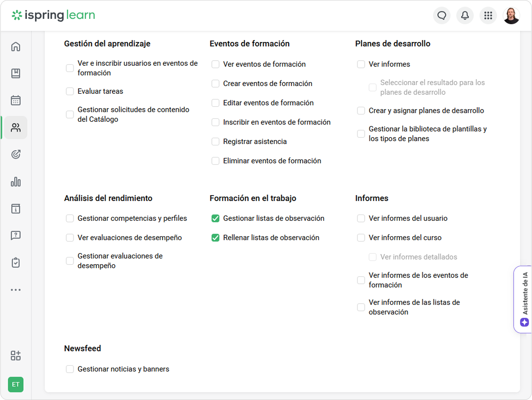The height and width of the screenshot is (400, 532).
Task: Expand the more options ellipsis in sidebar
Action: [15, 290]
